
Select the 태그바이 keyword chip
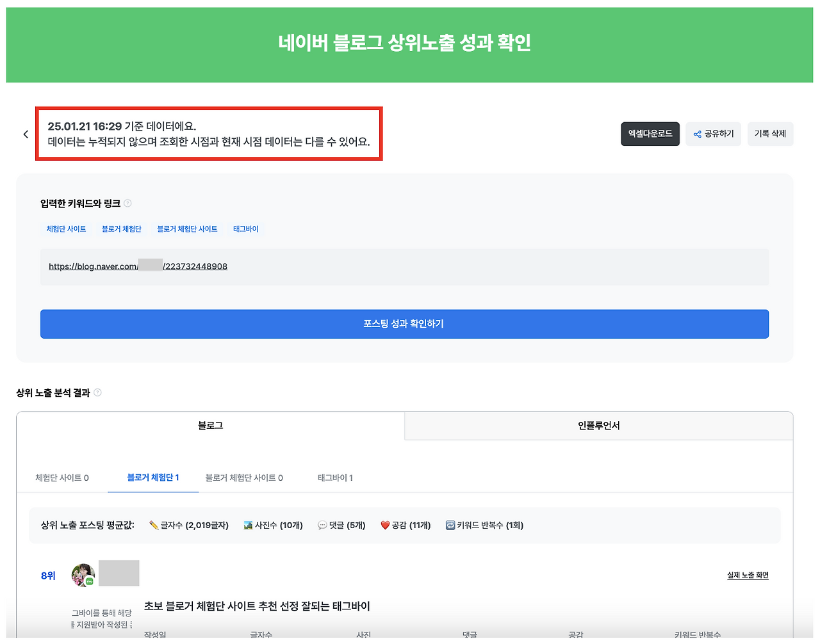245,229
